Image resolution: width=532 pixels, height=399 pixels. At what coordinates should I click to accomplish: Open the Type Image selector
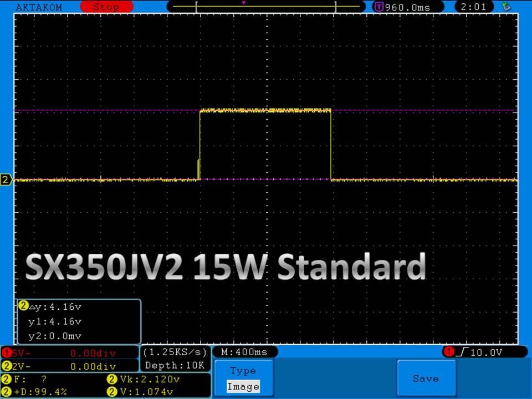pyautogui.click(x=243, y=378)
